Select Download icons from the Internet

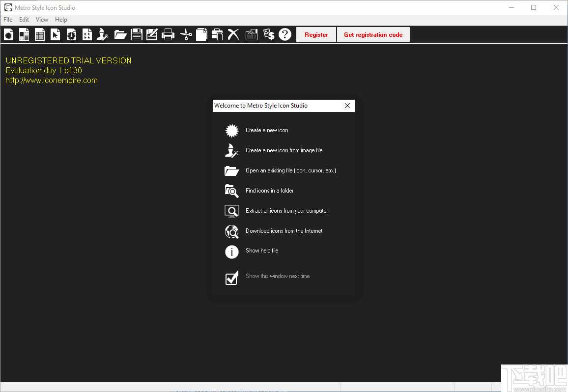coord(284,231)
